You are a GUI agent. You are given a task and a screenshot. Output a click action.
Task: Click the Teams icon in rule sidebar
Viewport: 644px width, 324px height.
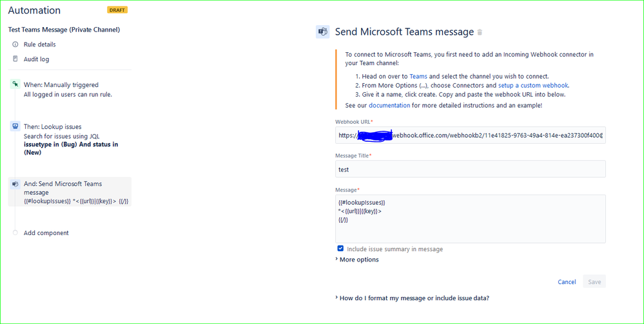pos(15,184)
